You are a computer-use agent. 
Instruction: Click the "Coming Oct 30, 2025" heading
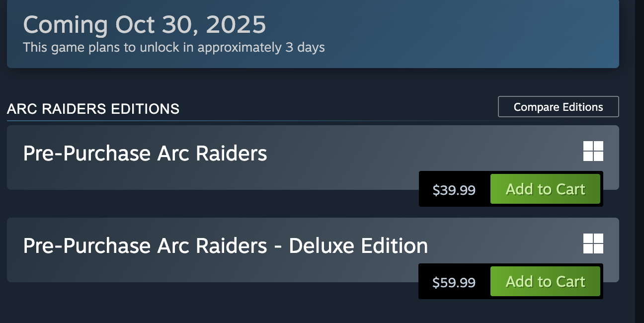(x=145, y=25)
